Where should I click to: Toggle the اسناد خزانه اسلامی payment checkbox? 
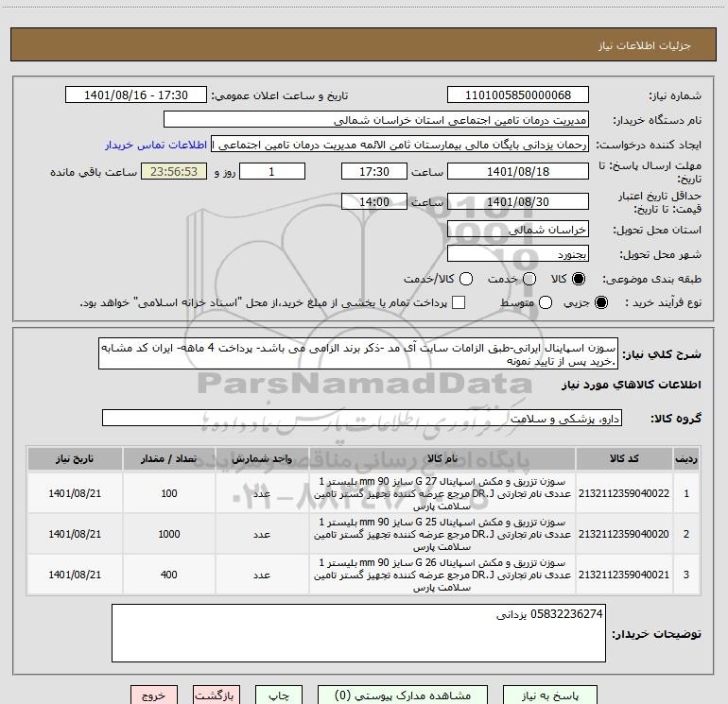tap(459, 302)
